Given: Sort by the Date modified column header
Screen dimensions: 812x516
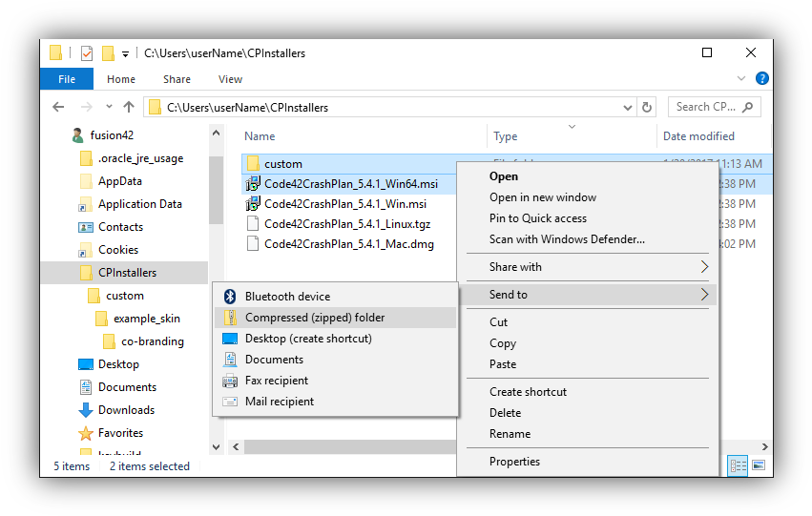Looking at the screenshot, I should point(698,136).
